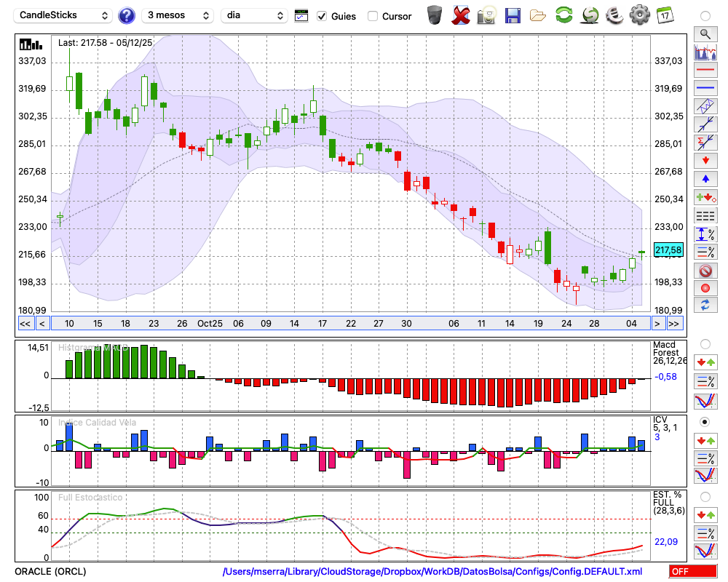The height and width of the screenshot is (582, 728).
Task: Click the red OFF indicator
Action: pyautogui.click(x=692, y=572)
